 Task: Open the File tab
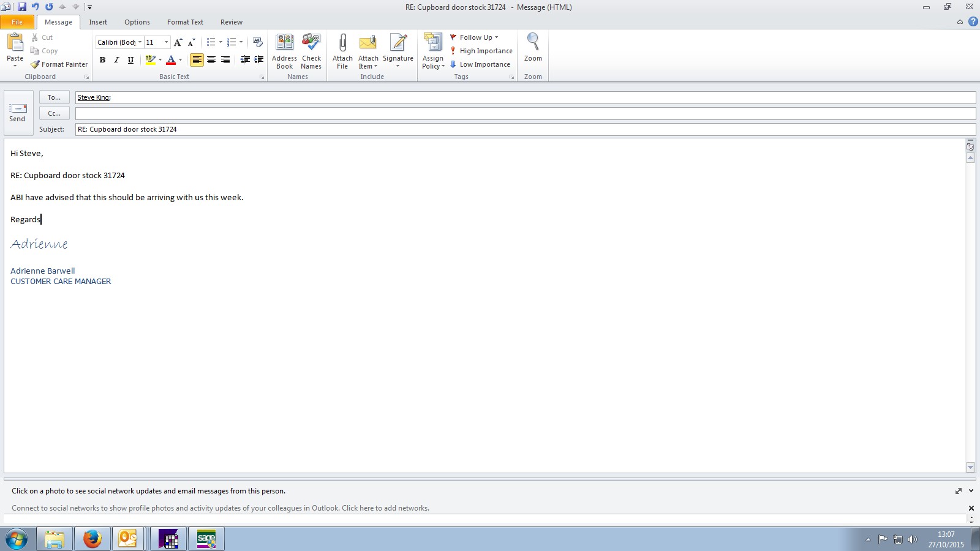click(x=17, y=22)
